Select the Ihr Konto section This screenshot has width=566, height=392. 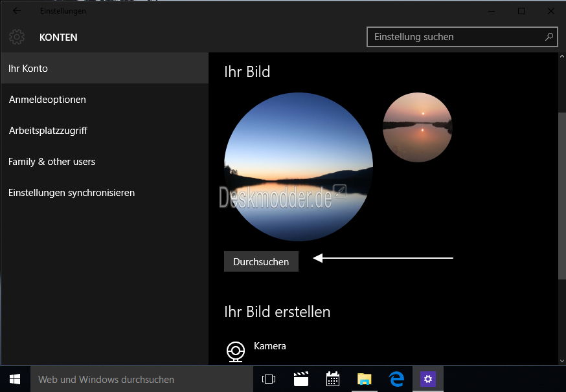tap(28, 69)
